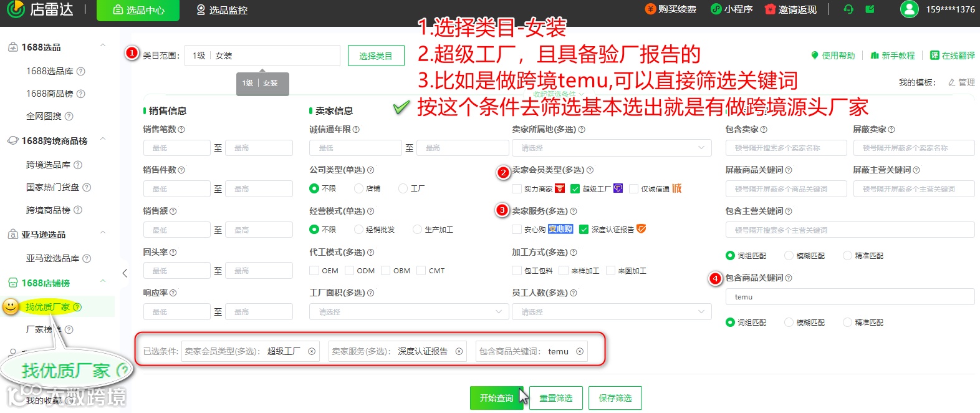Open the 工厂面积 dropdown

(x=409, y=311)
